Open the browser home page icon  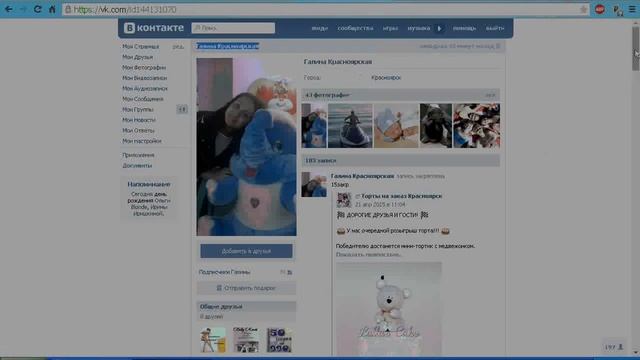click(x=52, y=9)
